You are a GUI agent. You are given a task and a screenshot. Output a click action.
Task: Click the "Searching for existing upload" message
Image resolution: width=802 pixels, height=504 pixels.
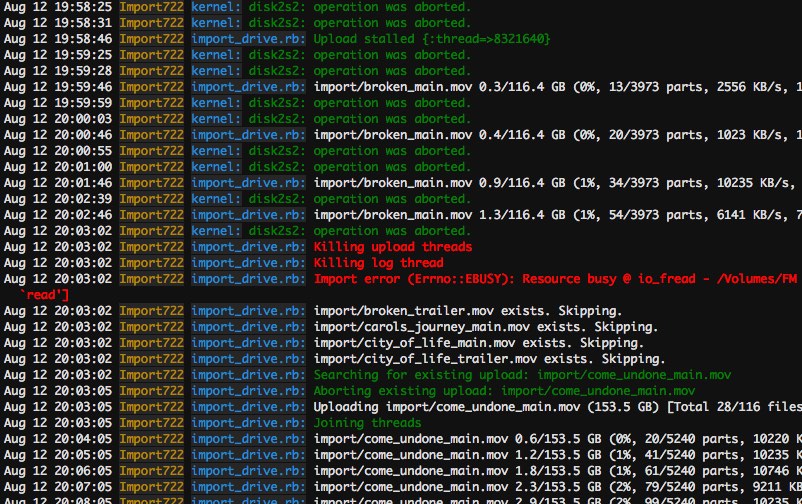522,375
